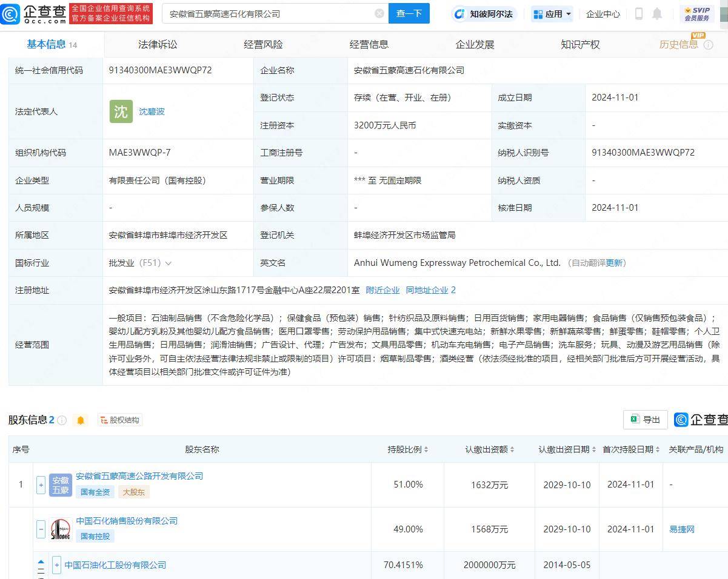Switch to 经营风险 tab

[x=263, y=44]
